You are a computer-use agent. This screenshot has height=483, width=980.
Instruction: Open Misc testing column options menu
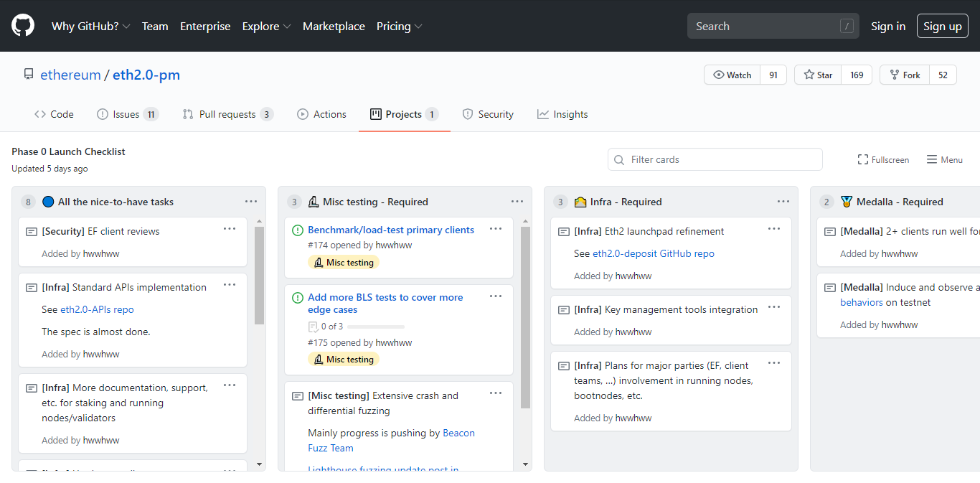coord(517,202)
